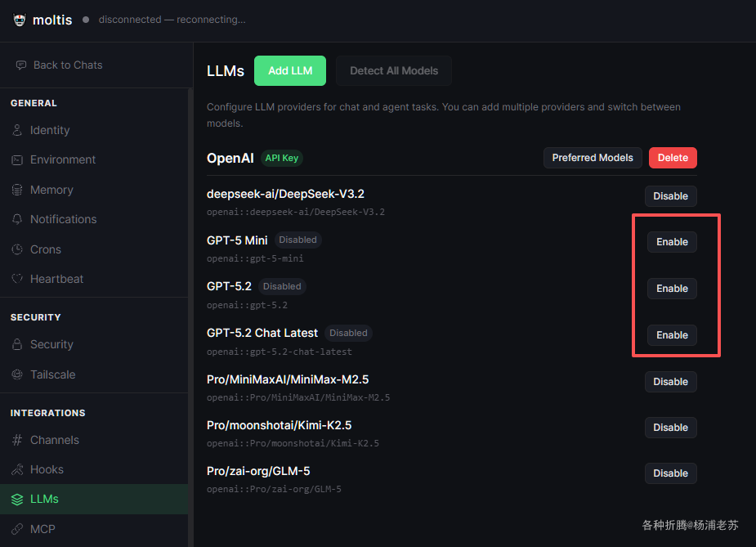The height and width of the screenshot is (547, 756).
Task: Click the Channels hash icon
Action: [x=17, y=440]
